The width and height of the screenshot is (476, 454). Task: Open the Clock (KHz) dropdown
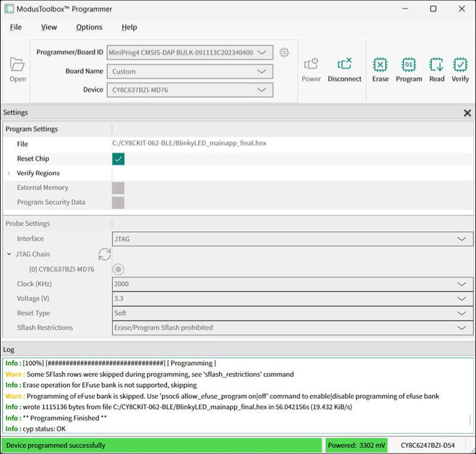tap(292, 284)
